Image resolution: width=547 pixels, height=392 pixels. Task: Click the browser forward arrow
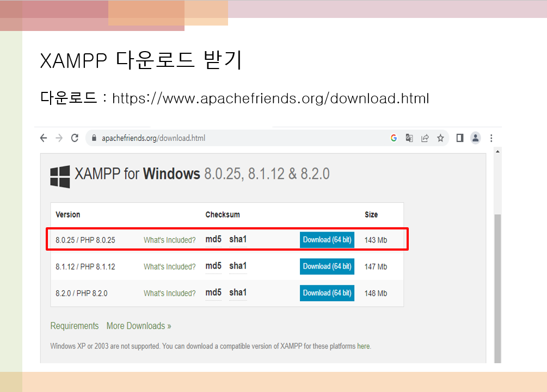pyautogui.click(x=59, y=138)
